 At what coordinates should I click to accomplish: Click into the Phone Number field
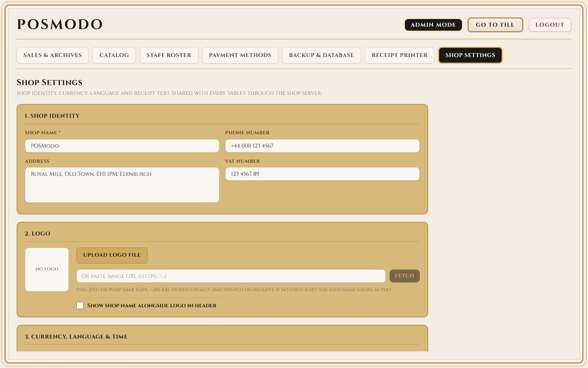(322, 146)
